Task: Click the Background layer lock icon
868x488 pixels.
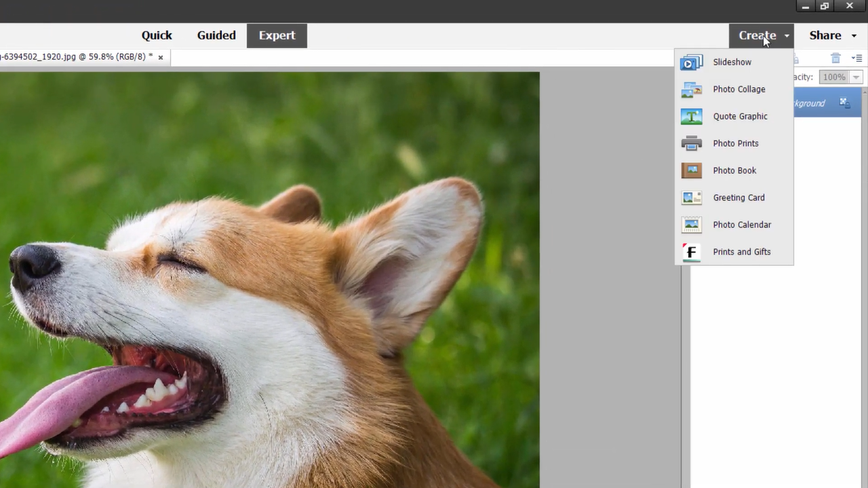Action: click(844, 102)
